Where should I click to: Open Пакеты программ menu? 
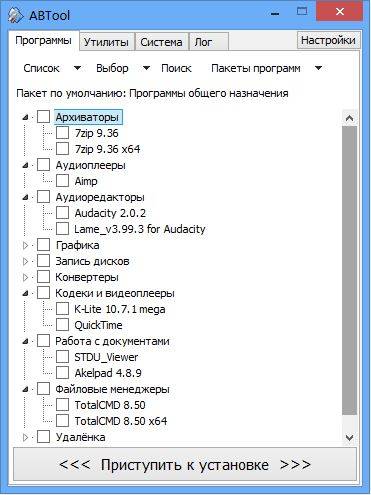pyautogui.click(x=256, y=68)
